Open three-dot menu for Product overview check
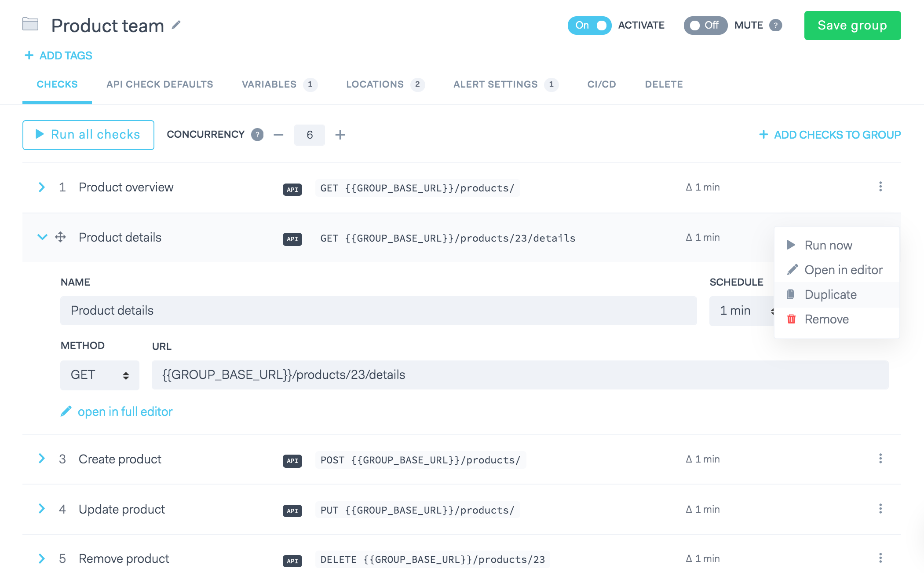Image resolution: width=924 pixels, height=573 pixels. 880,187
